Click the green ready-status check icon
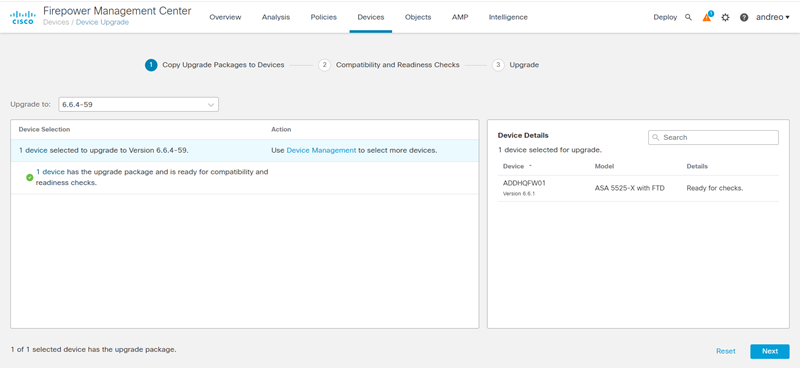Viewport: 800px width, 368px height. pos(30,178)
